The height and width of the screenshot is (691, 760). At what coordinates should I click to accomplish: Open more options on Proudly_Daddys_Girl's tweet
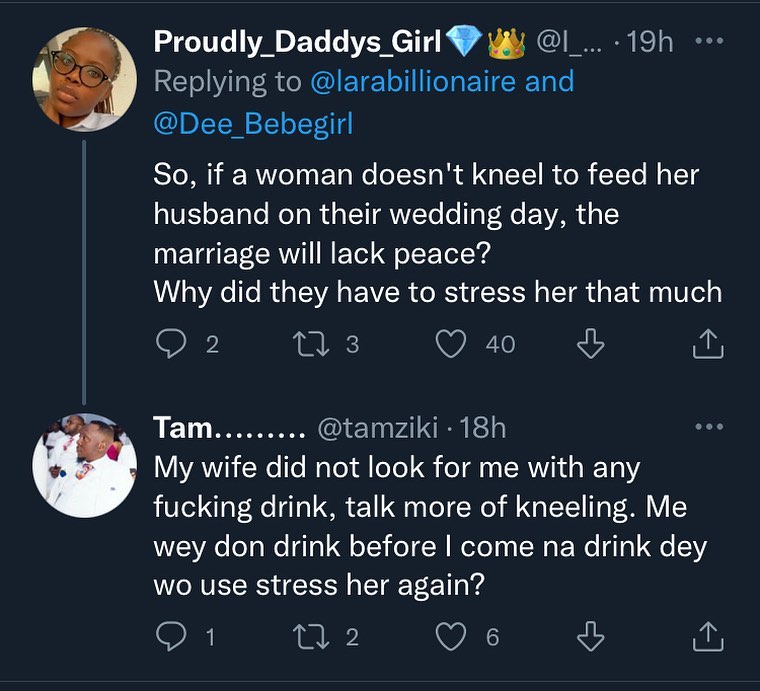[x=707, y=43]
